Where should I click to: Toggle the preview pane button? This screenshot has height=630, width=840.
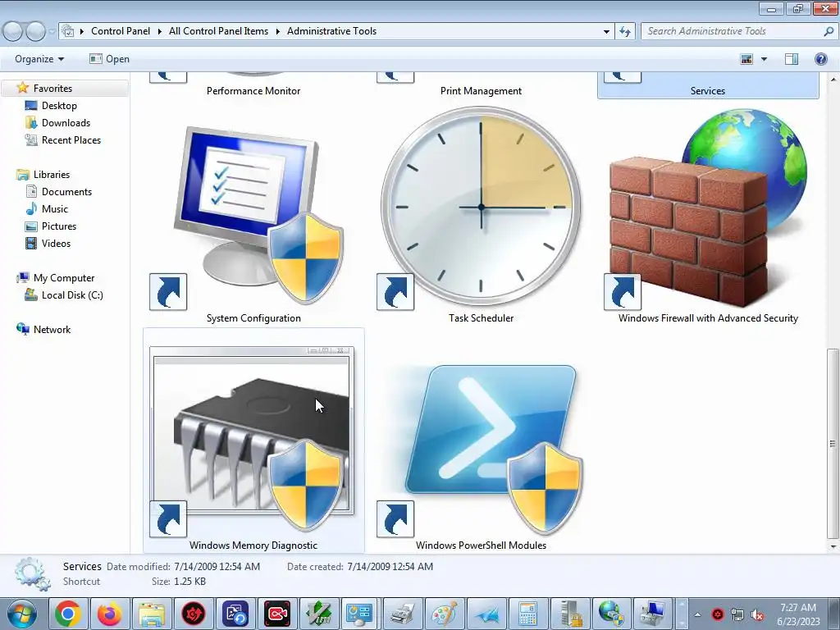click(792, 59)
